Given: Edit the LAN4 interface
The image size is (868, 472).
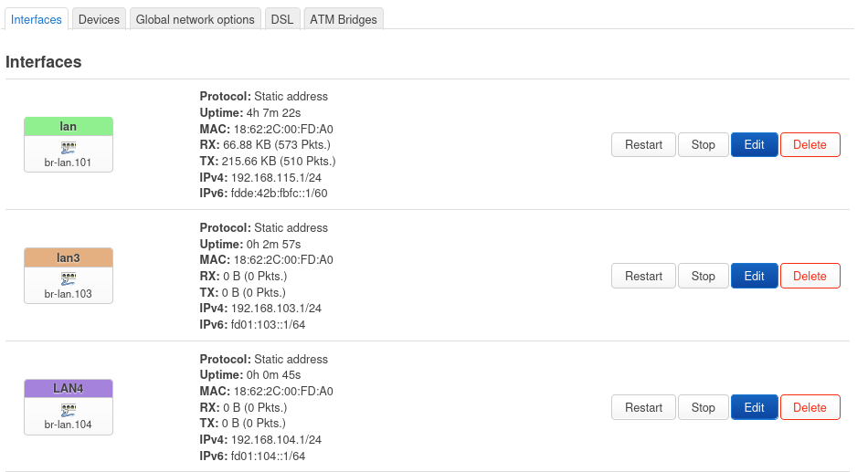Looking at the screenshot, I should (754, 407).
